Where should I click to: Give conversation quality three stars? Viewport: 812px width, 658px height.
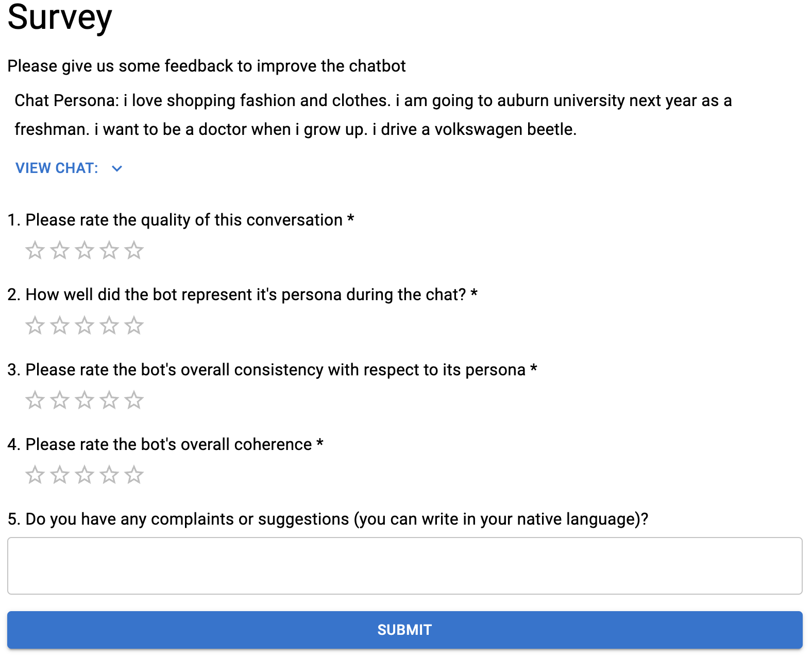(x=84, y=250)
